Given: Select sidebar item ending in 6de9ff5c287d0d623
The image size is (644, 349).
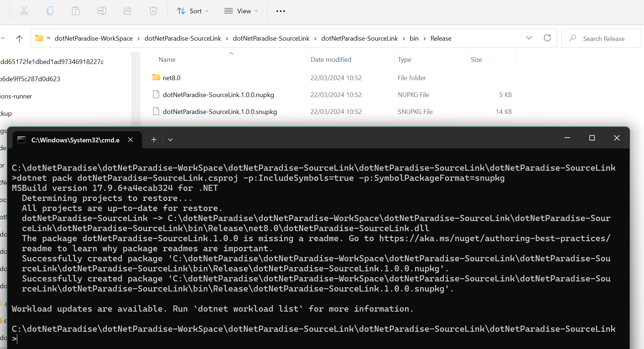Looking at the screenshot, I should [30, 79].
